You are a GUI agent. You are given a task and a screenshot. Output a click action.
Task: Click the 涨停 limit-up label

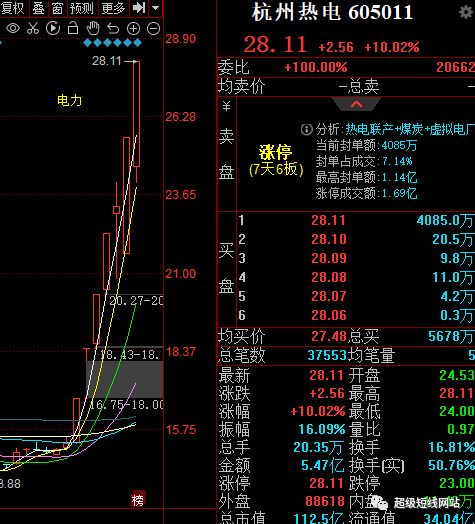(x=275, y=153)
